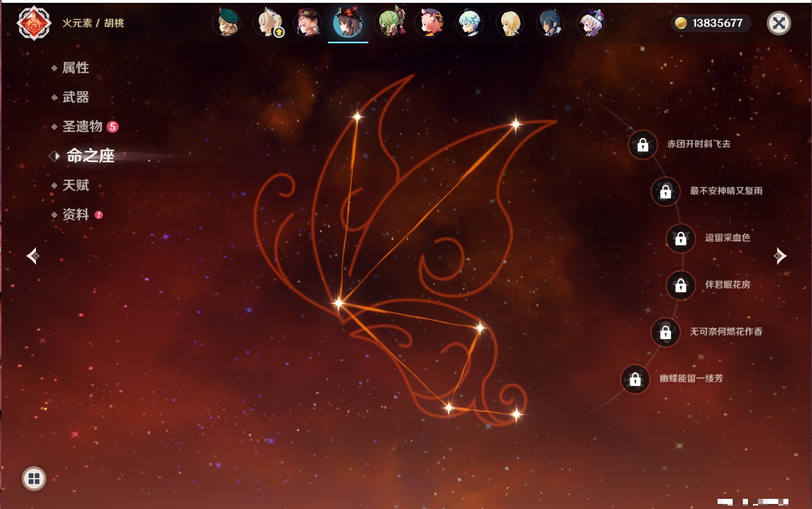Open locked constellation 幽蝶能留一缕芳
The width and height of the screenshot is (812, 509).
pyautogui.click(x=635, y=379)
